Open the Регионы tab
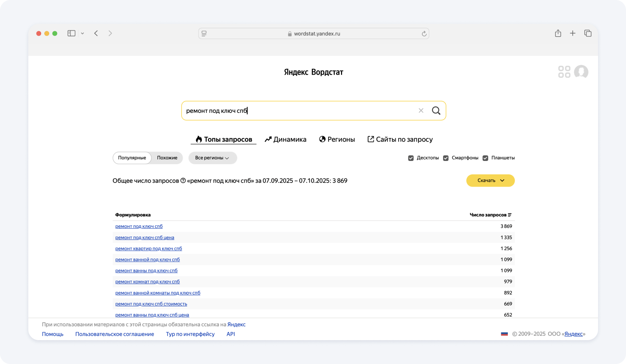The width and height of the screenshot is (626, 364). (x=337, y=139)
